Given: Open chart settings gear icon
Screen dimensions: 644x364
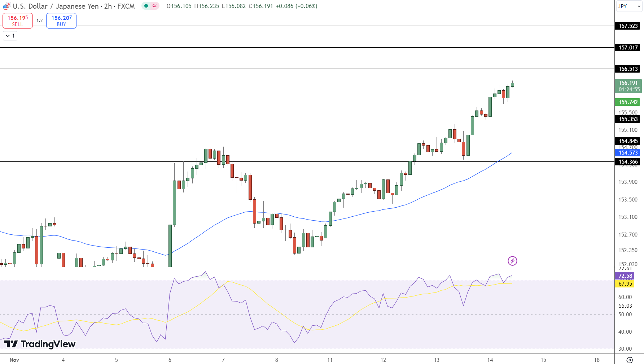Looking at the screenshot, I should (x=630, y=360).
